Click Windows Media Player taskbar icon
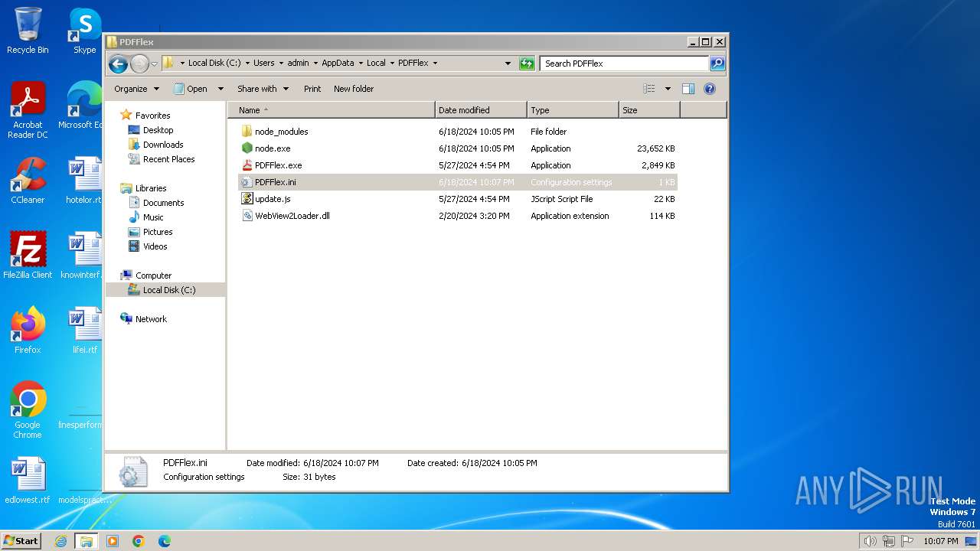980x551 pixels. pyautogui.click(x=113, y=541)
